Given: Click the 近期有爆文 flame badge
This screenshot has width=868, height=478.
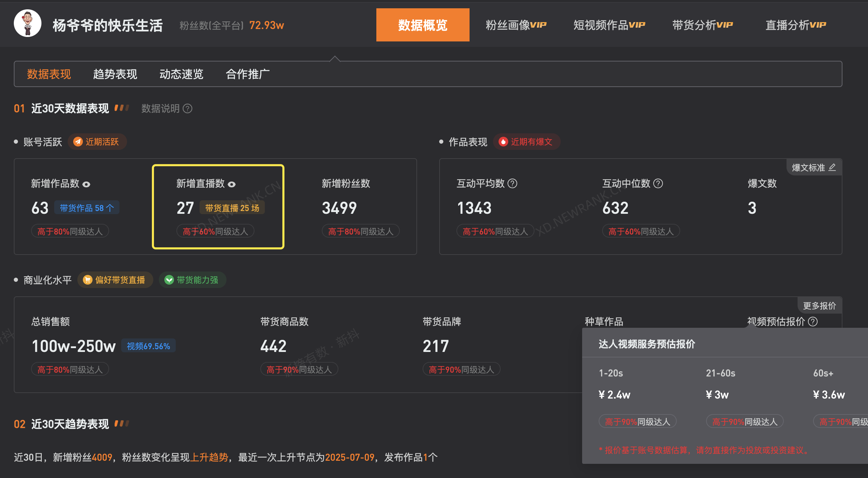Looking at the screenshot, I should pyautogui.click(x=527, y=142).
